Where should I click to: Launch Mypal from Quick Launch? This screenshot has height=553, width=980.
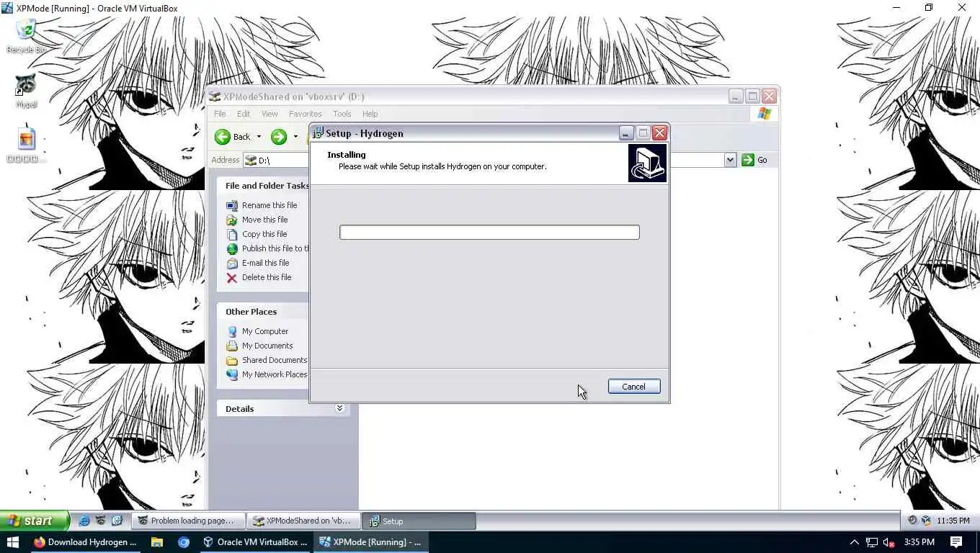tap(100, 521)
